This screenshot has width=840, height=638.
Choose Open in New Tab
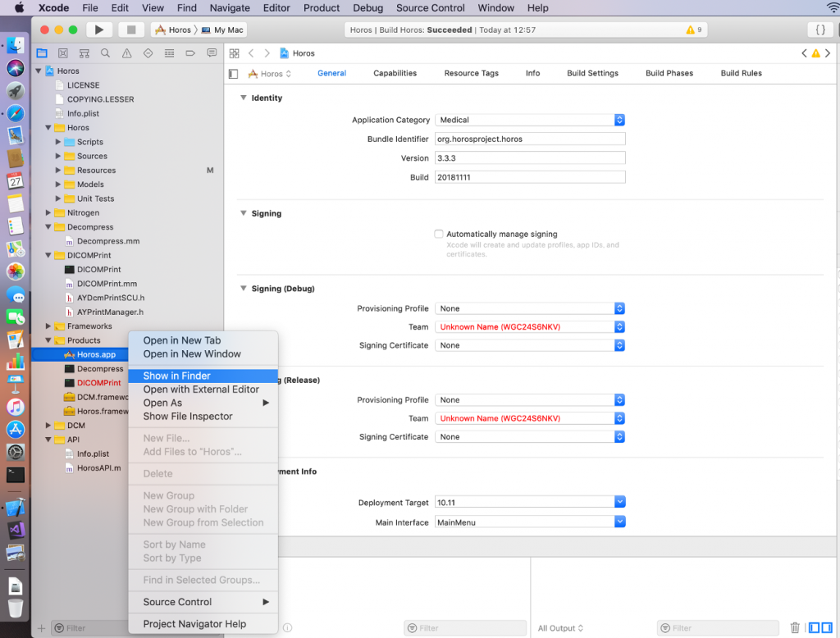point(203,340)
